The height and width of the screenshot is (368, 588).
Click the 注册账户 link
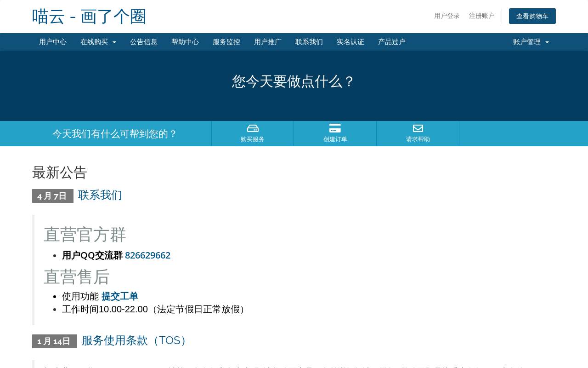482,16
